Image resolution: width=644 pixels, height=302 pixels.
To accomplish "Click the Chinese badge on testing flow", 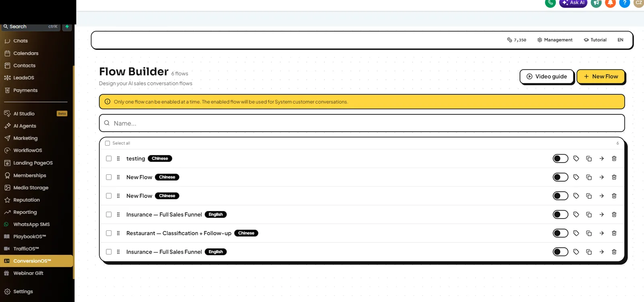I will (160, 159).
